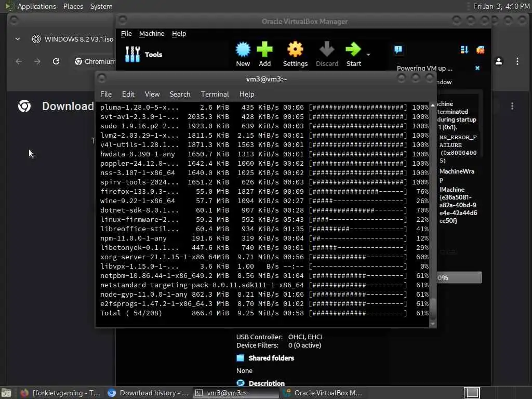This screenshot has width=532, height=399.
Task: Open the terminal Edit menu
Action: 128,95
